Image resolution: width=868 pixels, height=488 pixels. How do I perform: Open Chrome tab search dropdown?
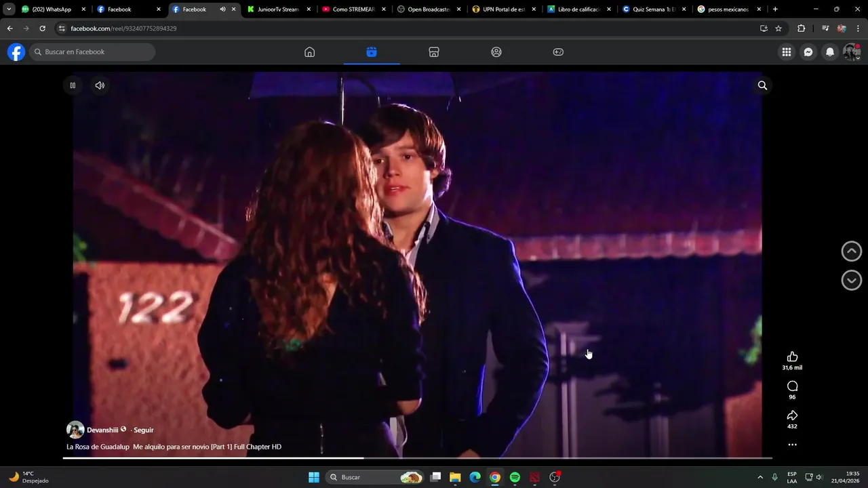point(9,9)
